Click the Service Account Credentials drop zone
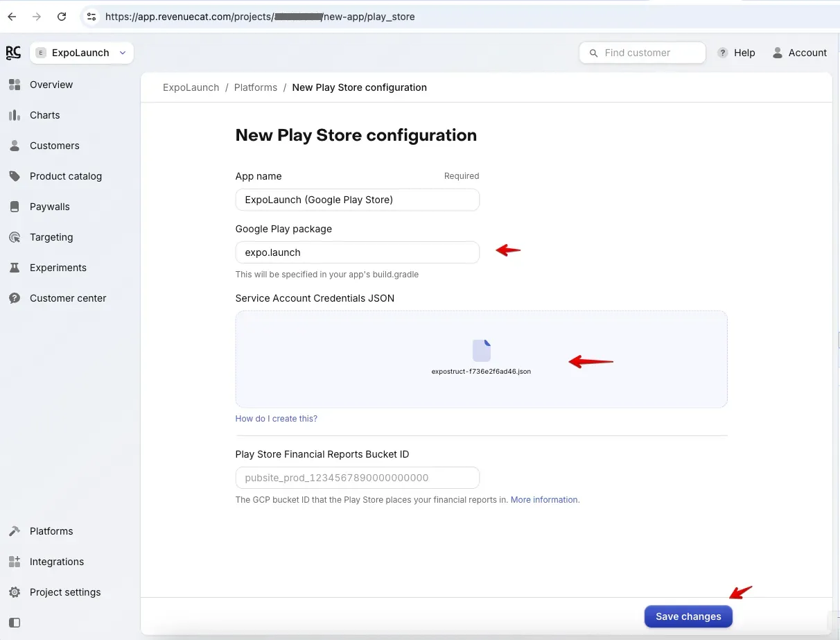840x640 pixels. (482, 359)
